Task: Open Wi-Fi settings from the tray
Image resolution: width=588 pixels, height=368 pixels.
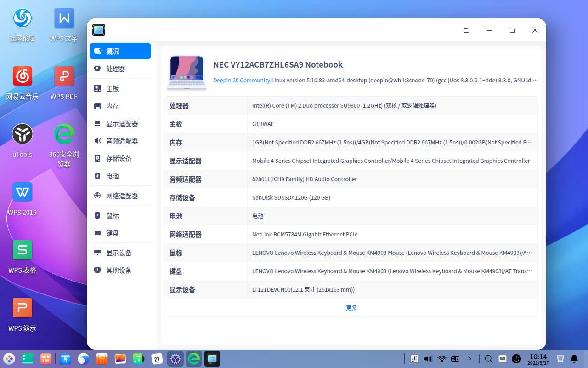Action: (x=441, y=359)
